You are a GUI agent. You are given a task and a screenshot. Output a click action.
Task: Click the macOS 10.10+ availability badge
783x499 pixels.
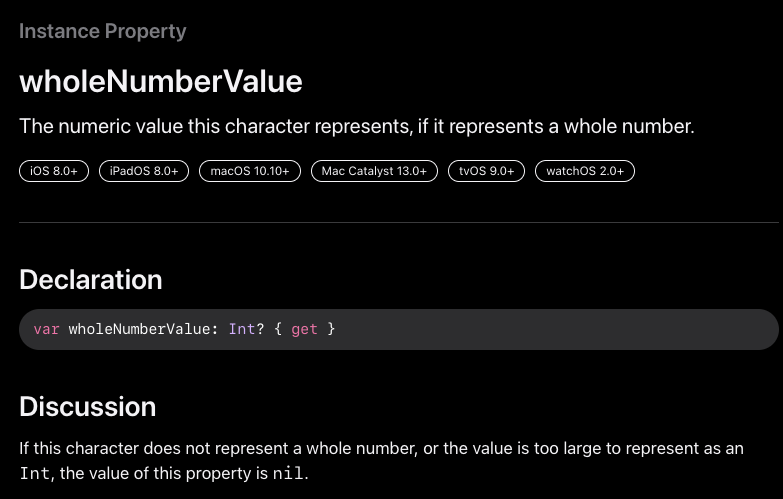250,171
